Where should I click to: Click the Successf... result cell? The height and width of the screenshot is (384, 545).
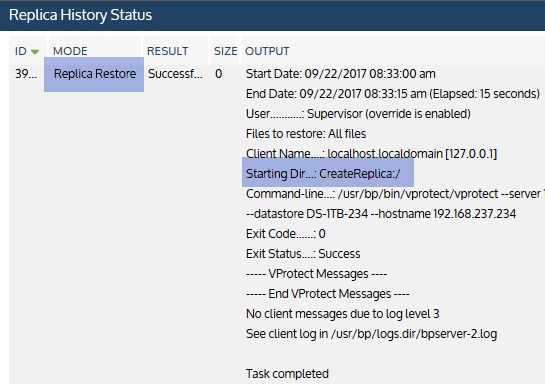pos(175,74)
